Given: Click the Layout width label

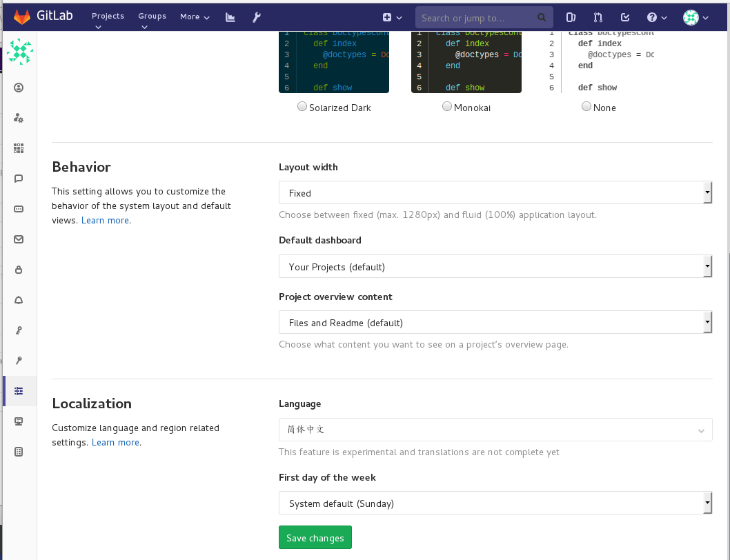Looking at the screenshot, I should [308, 167].
